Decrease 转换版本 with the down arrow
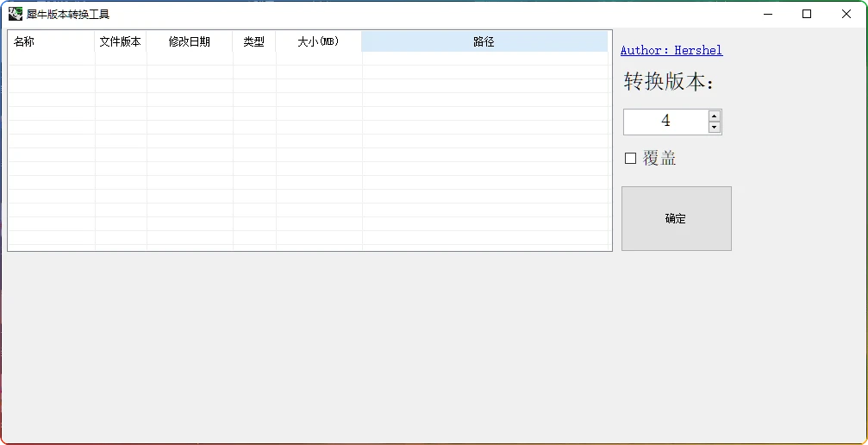This screenshot has width=868, height=445. point(715,128)
